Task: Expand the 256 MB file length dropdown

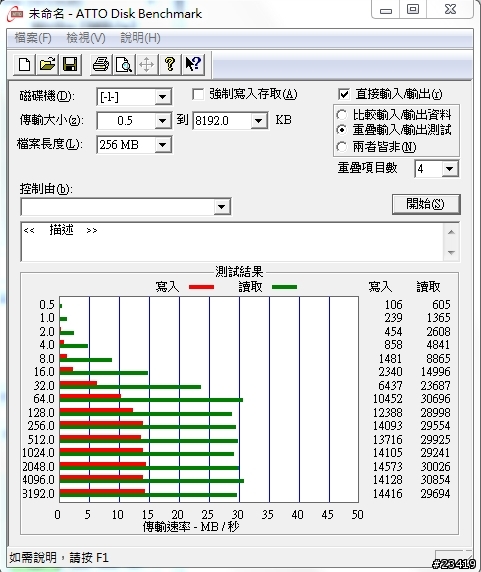Action: [x=163, y=145]
